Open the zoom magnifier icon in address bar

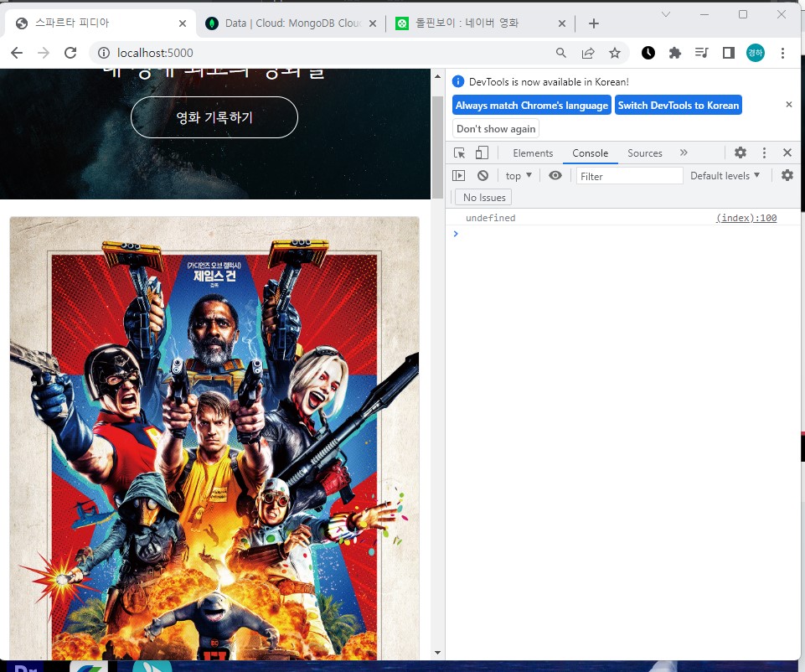pos(561,53)
